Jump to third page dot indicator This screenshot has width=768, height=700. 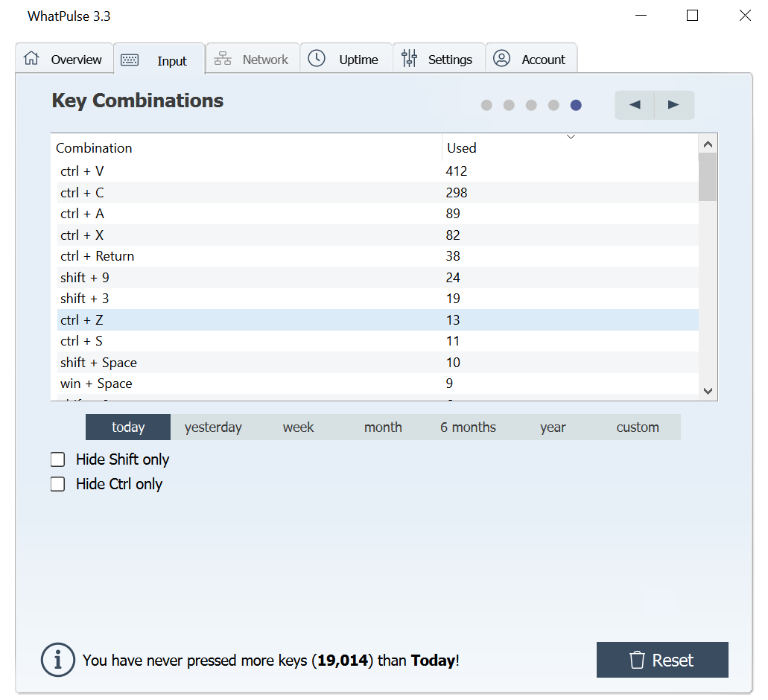pos(531,105)
